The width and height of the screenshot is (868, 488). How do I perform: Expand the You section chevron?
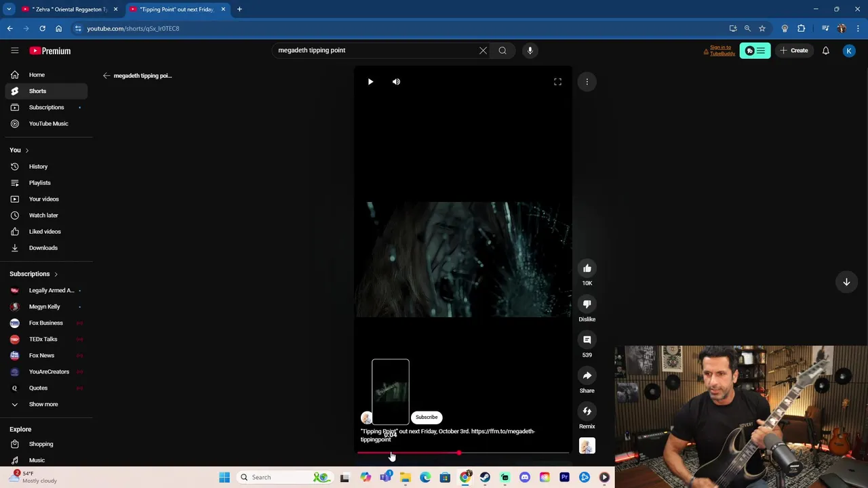[27, 150]
